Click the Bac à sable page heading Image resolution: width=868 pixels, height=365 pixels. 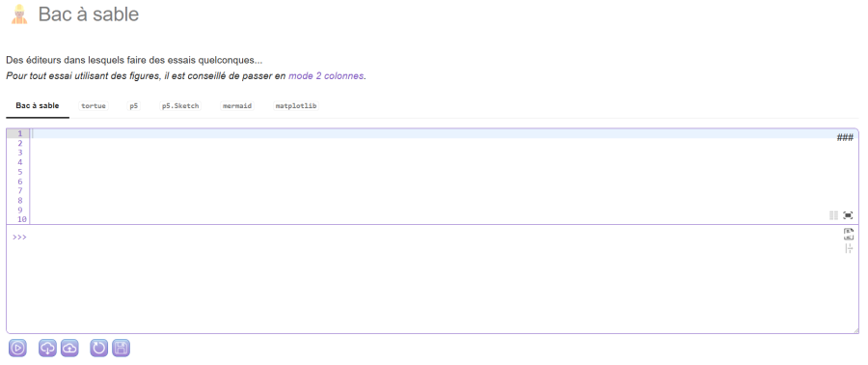89,14
